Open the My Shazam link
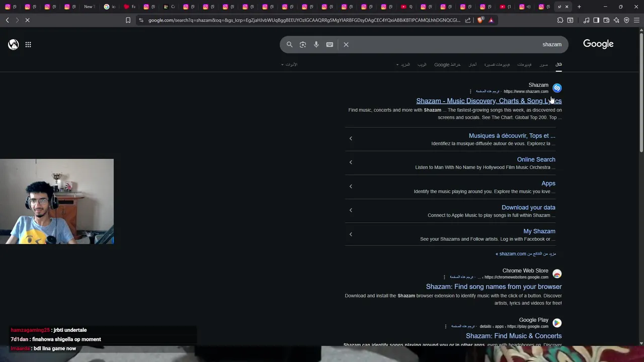The height and width of the screenshot is (362, 644). [x=539, y=231]
